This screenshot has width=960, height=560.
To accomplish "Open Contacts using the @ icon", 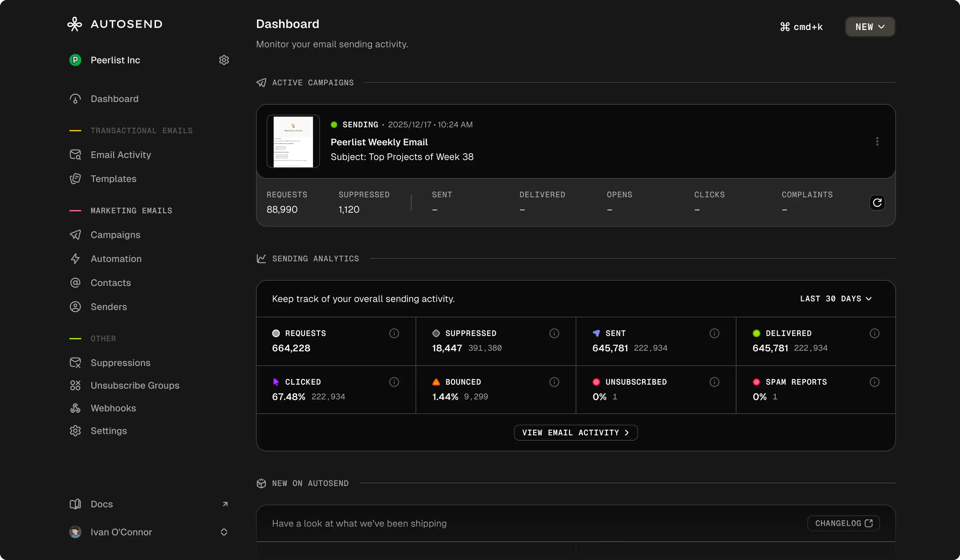I will coord(75,283).
